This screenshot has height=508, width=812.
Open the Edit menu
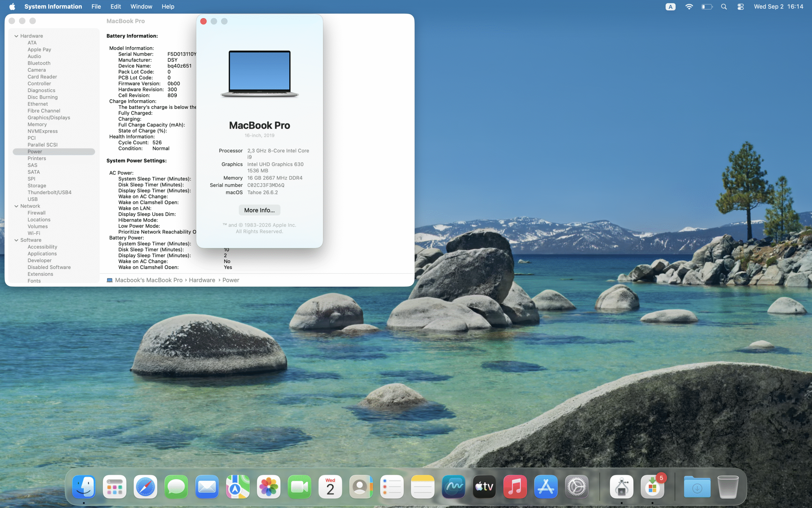click(x=116, y=6)
